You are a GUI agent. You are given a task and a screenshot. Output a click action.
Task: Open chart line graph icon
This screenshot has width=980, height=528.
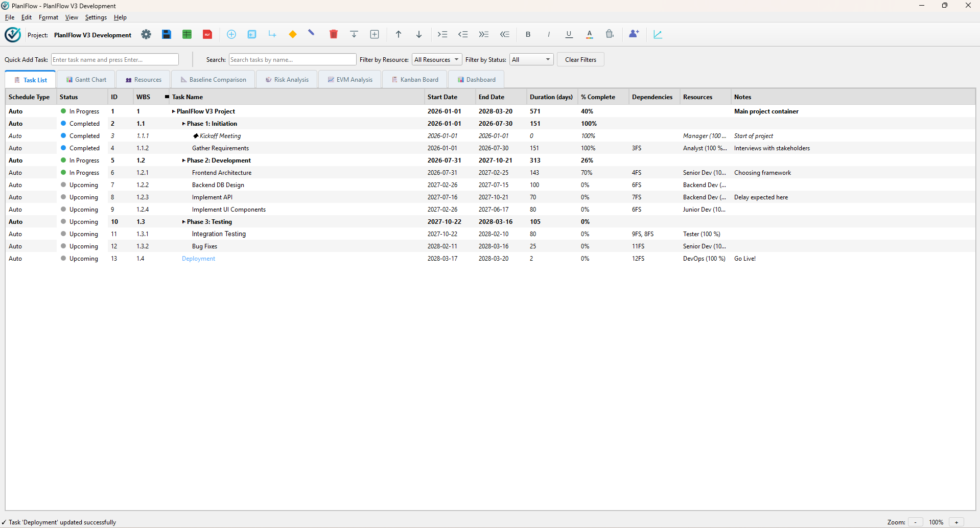[658, 34]
